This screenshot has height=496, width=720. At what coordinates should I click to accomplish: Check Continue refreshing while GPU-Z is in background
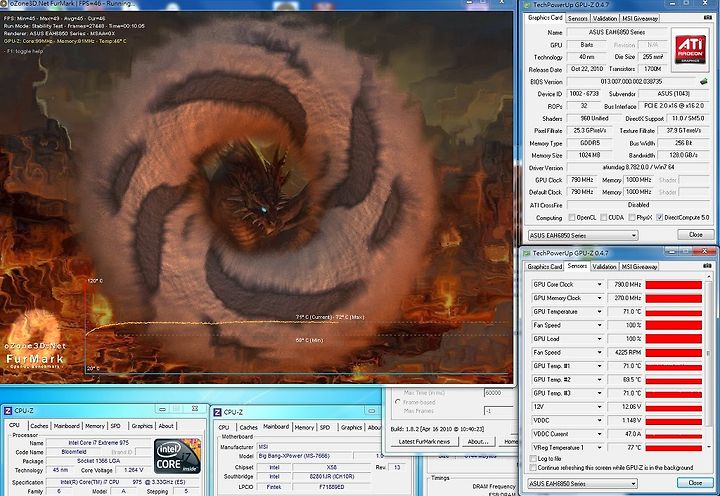click(533, 468)
